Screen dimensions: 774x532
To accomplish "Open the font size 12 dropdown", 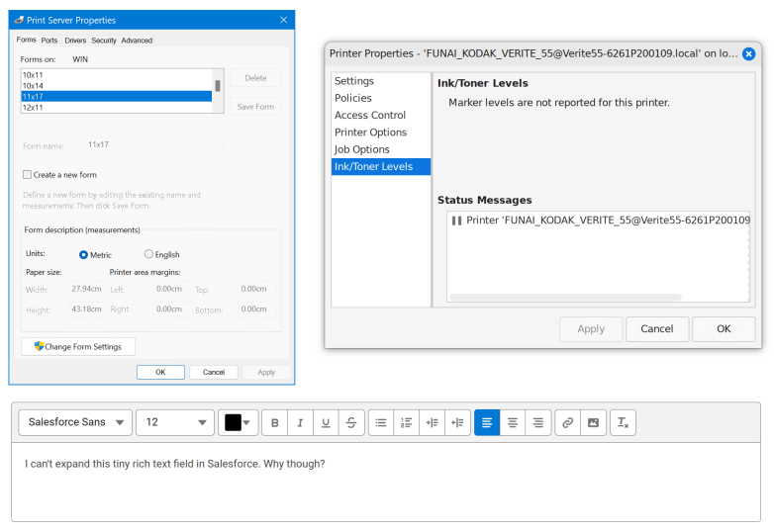I will pos(175,422).
